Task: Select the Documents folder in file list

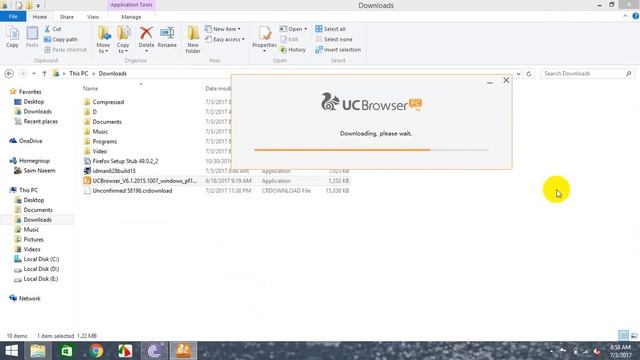Action: pos(107,122)
